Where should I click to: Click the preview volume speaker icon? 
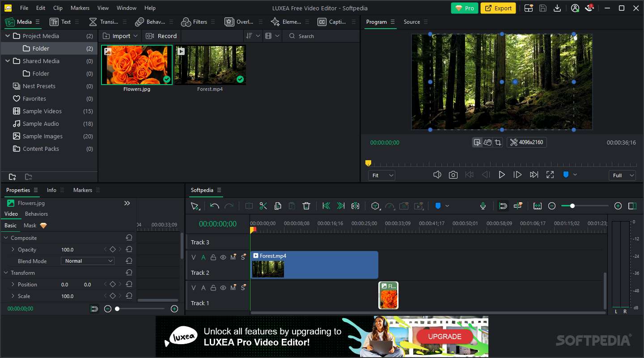click(437, 175)
